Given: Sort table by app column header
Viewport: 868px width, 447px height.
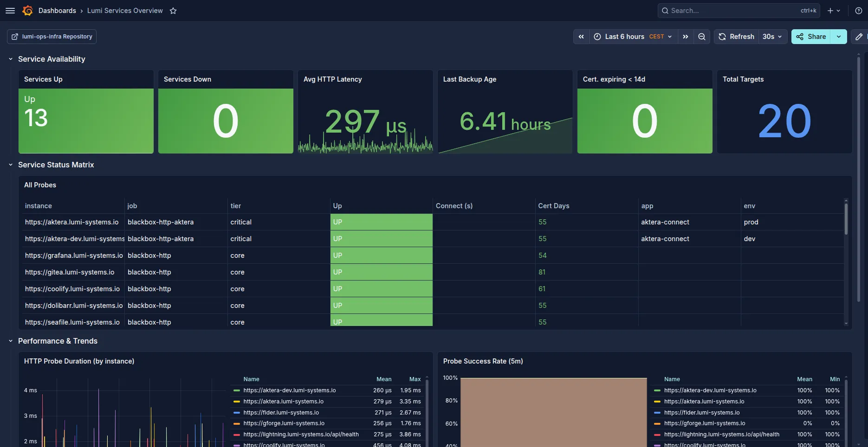Looking at the screenshot, I should pyautogui.click(x=647, y=206).
